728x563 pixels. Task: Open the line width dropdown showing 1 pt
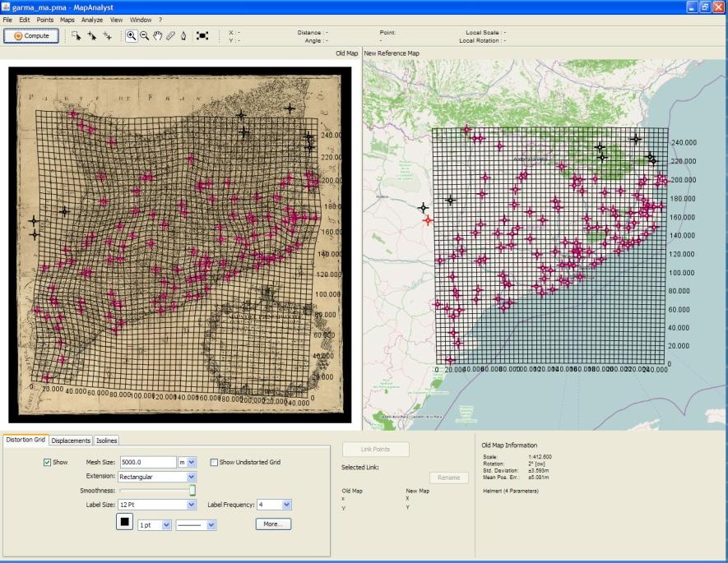coord(155,525)
